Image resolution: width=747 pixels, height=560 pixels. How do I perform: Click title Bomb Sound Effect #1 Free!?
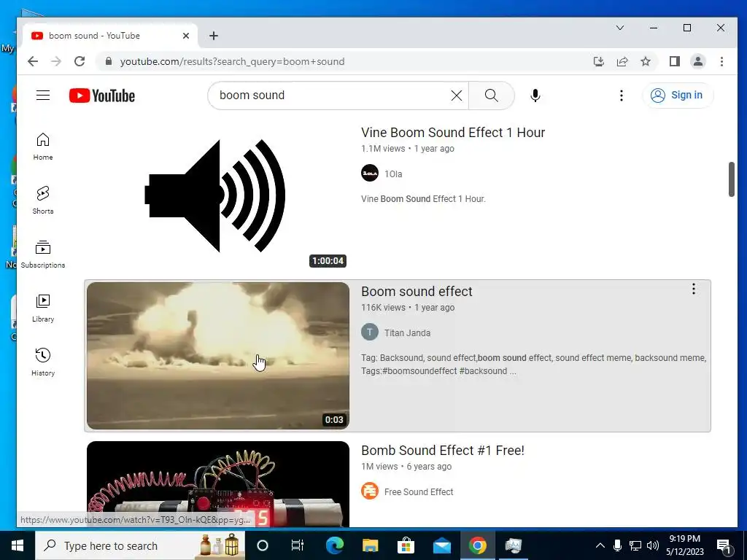[x=443, y=451]
